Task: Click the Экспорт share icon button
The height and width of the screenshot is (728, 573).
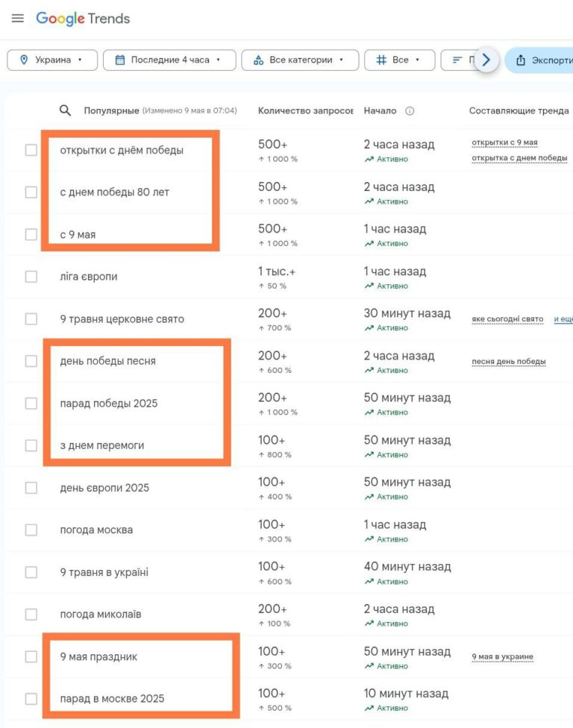Action: 521,60
